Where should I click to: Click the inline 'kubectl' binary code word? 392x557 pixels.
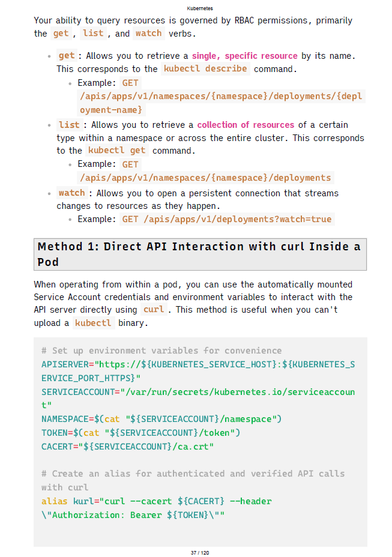[93, 323]
